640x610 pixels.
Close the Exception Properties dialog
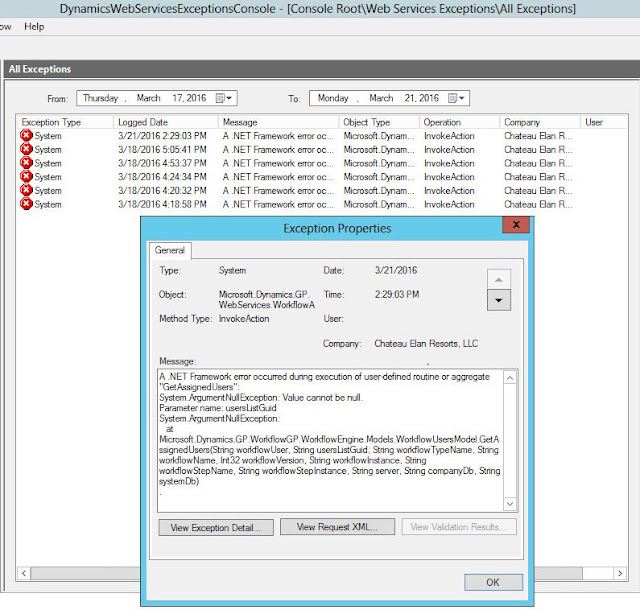(516, 225)
